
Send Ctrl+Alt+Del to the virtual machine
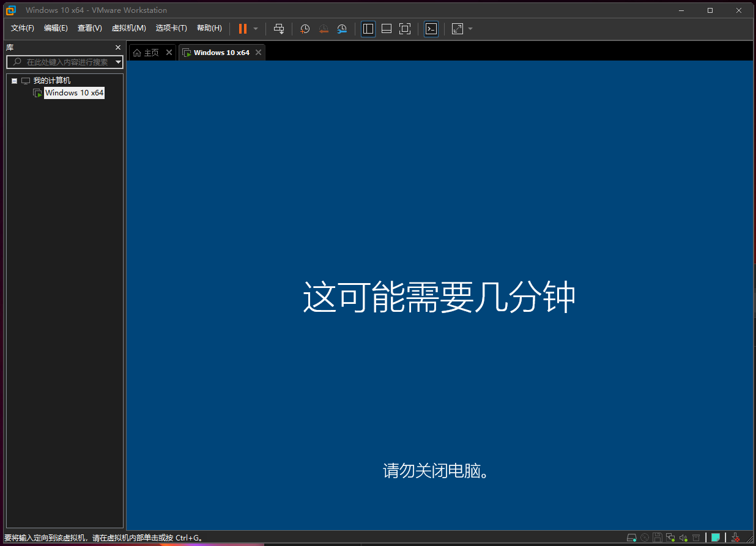pos(279,29)
